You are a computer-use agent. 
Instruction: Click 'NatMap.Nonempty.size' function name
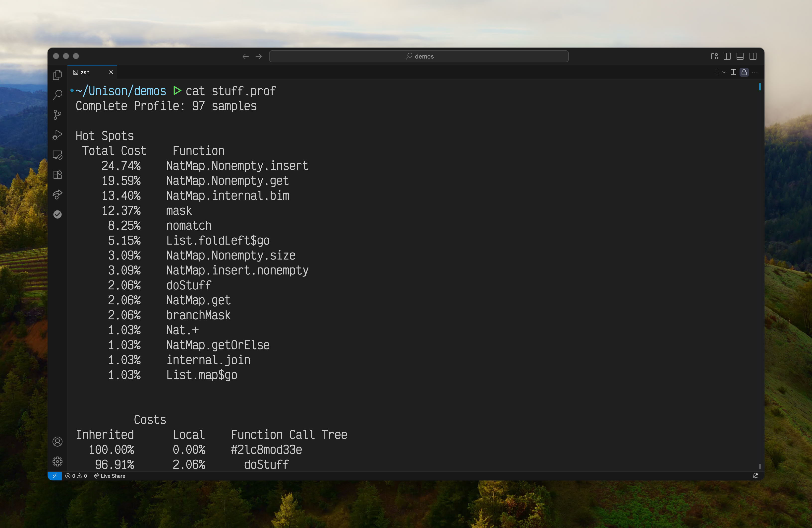coord(231,256)
